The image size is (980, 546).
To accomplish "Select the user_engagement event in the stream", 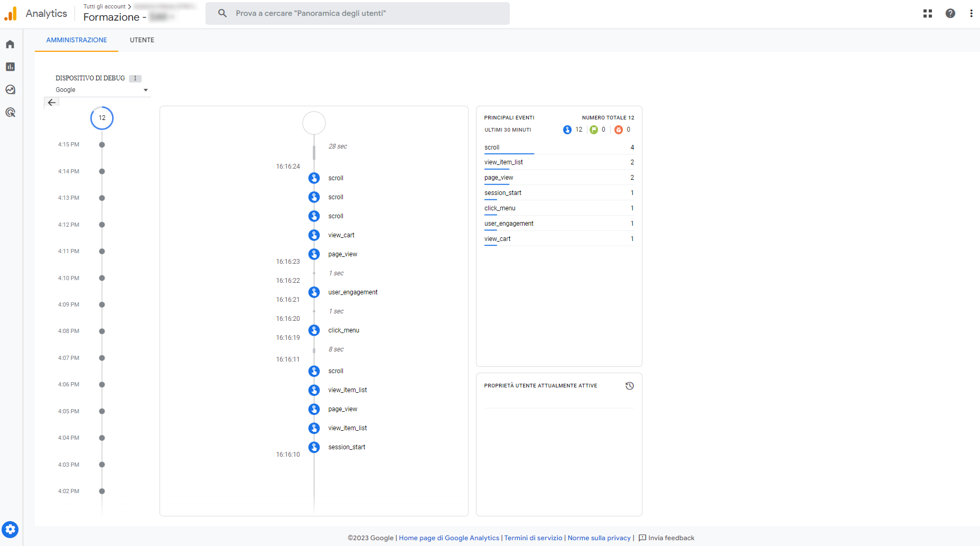I will pyautogui.click(x=352, y=292).
